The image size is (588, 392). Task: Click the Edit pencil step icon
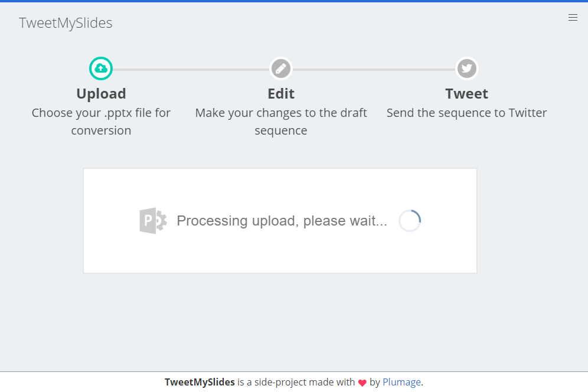coord(281,68)
